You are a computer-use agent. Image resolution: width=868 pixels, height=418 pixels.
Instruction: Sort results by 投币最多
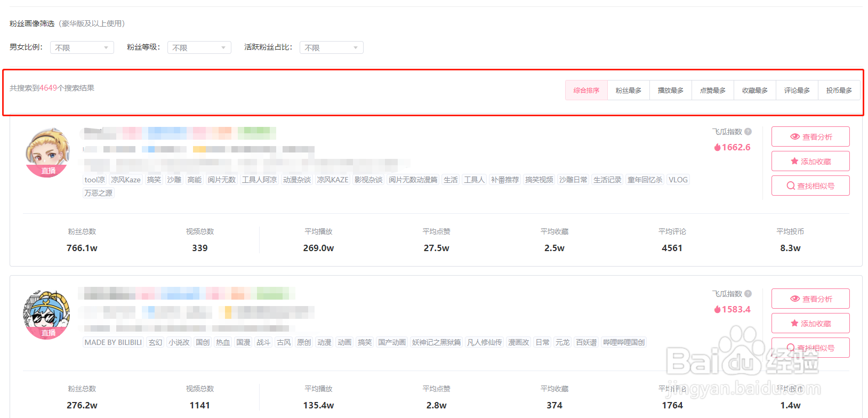(x=839, y=91)
